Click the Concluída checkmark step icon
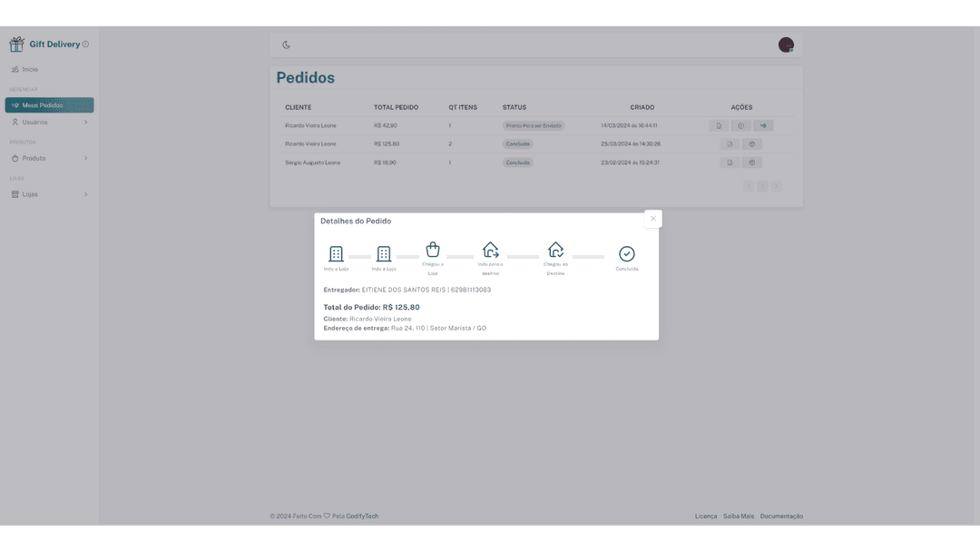Image resolution: width=980 pixels, height=552 pixels. point(626,254)
